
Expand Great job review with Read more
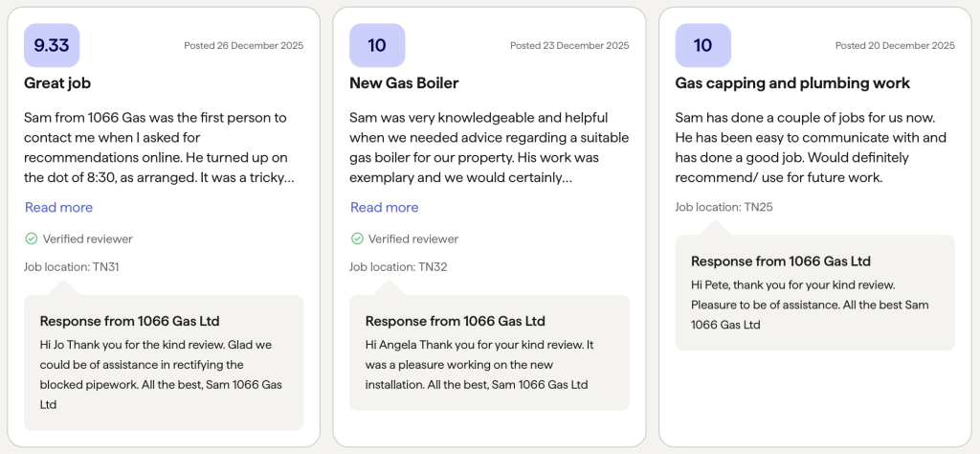[x=58, y=207]
